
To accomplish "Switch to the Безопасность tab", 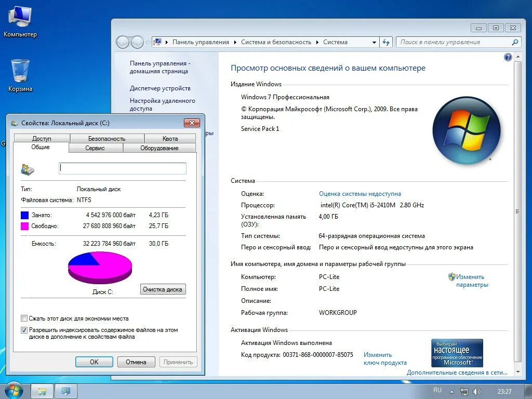I will (107, 138).
